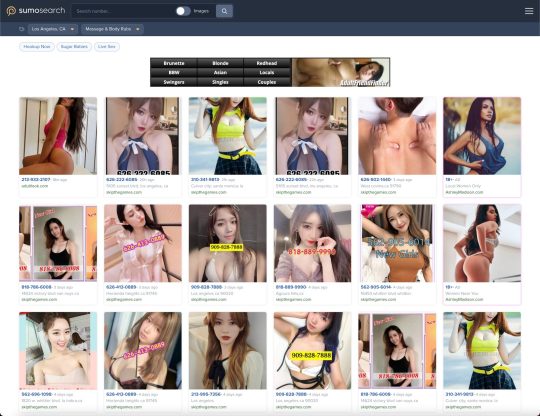The width and height of the screenshot is (540, 416).
Task: Choose Locals in the banner grid
Action: pos(267,72)
